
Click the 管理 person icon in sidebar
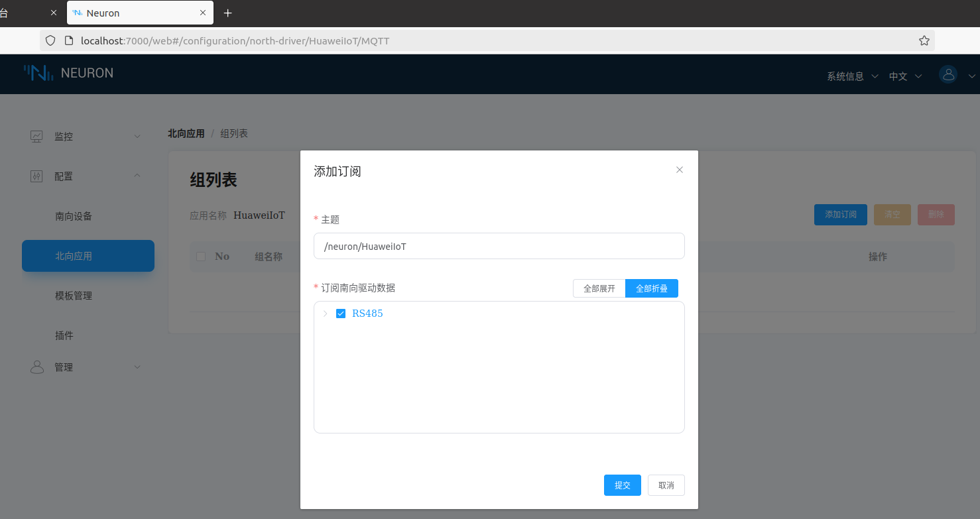click(x=36, y=367)
